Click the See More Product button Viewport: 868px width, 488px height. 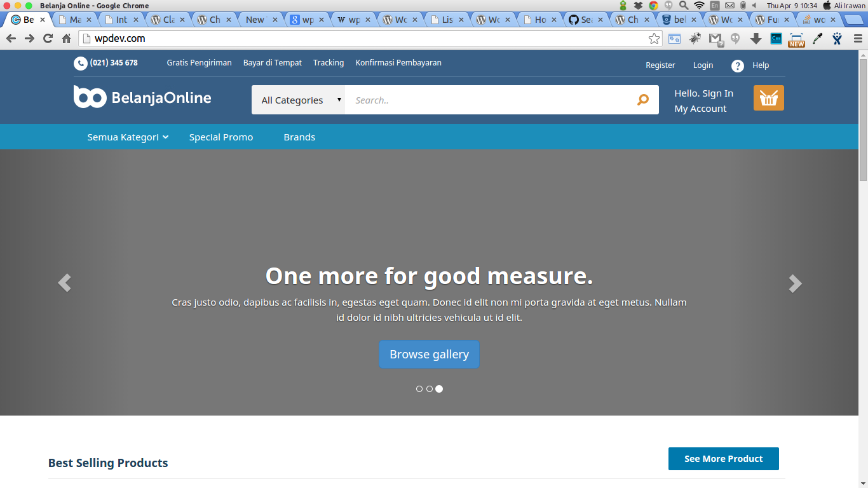(723, 459)
